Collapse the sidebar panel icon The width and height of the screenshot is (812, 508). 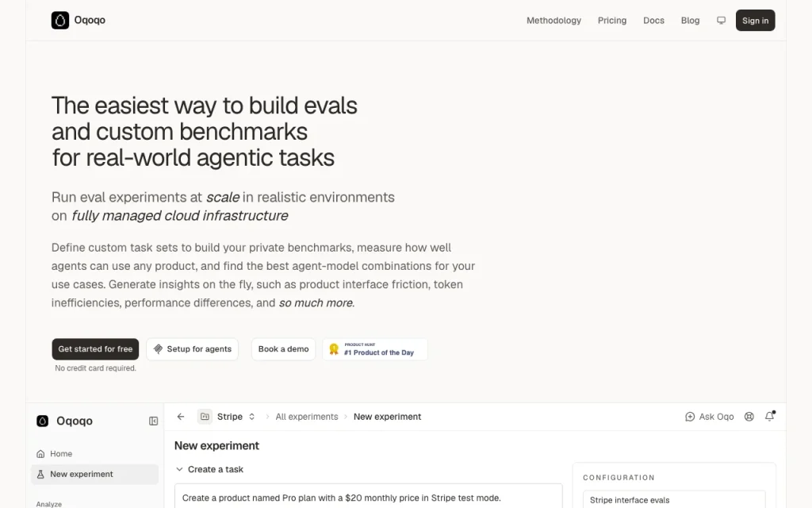[x=153, y=421]
